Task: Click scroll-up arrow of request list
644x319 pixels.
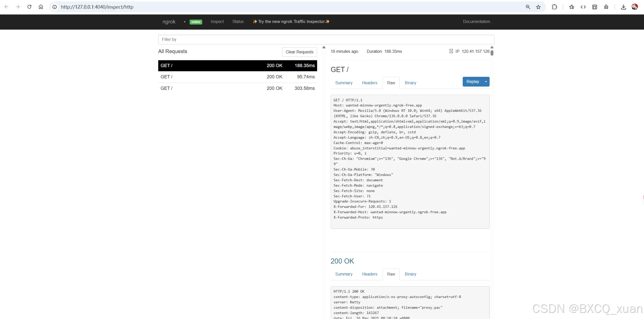Action: [x=324, y=47]
